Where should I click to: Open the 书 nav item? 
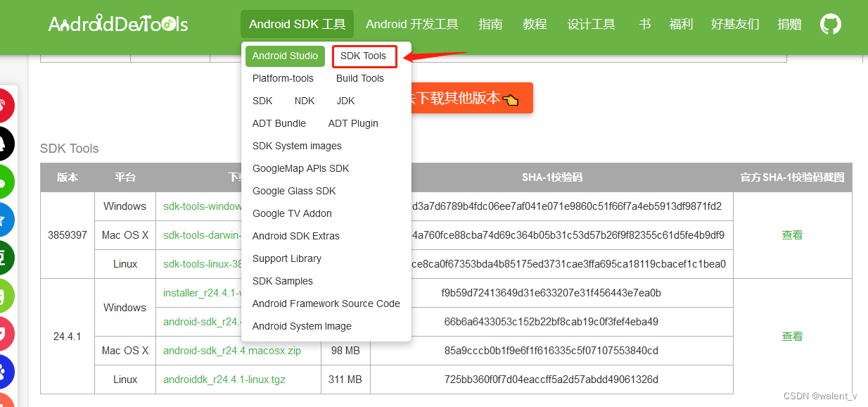644,24
